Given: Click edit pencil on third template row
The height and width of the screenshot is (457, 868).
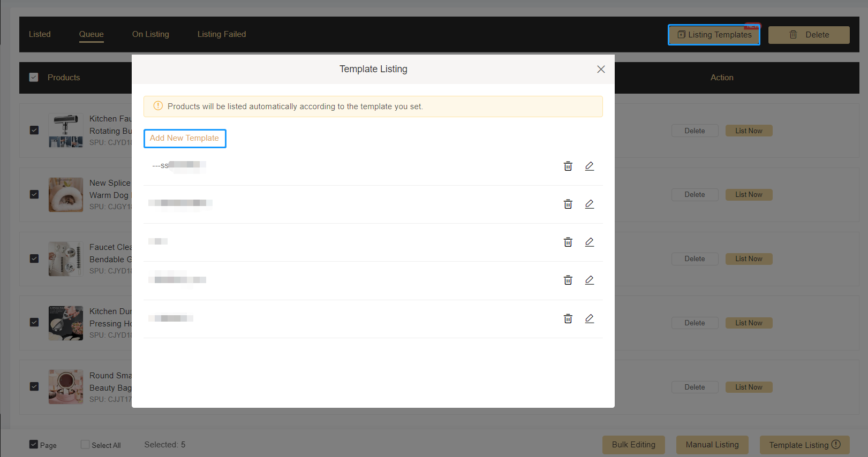Looking at the screenshot, I should tap(589, 242).
